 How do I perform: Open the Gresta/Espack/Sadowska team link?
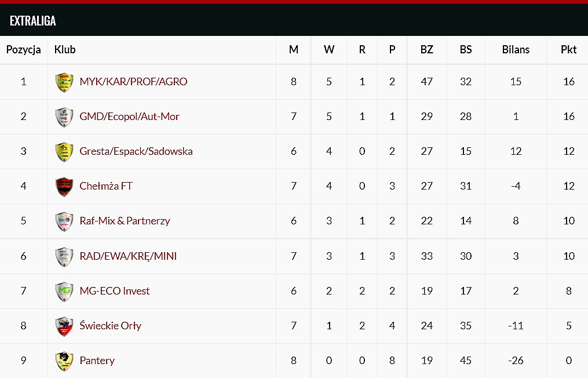(136, 151)
